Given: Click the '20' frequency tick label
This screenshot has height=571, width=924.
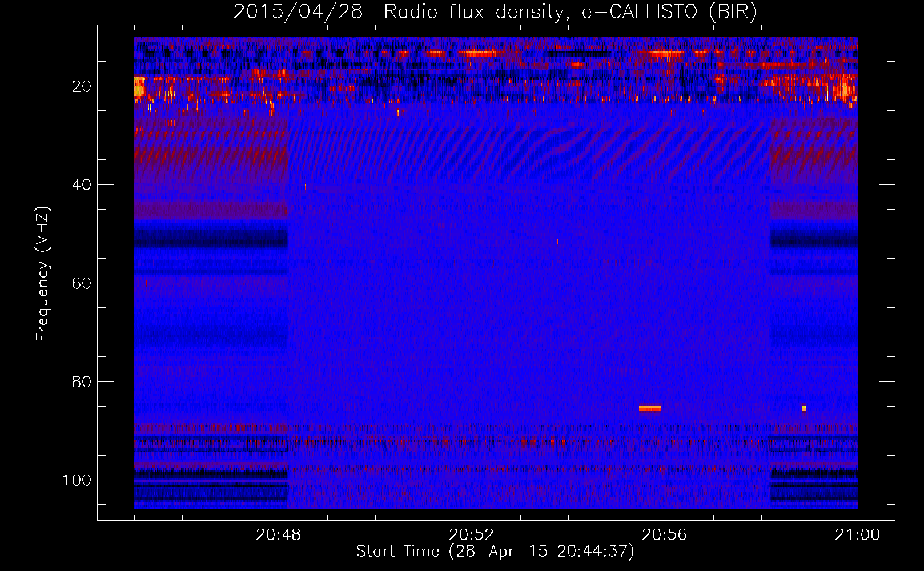Looking at the screenshot, I should tap(82, 86).
